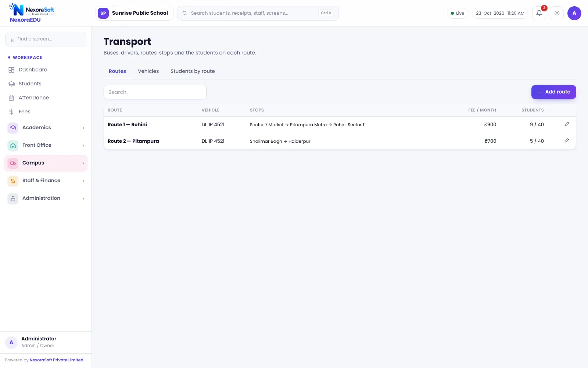The width and height of the screenshot is (588, 368).
Task: Click the SP school badge icon
Action: [x=103, y=13]
